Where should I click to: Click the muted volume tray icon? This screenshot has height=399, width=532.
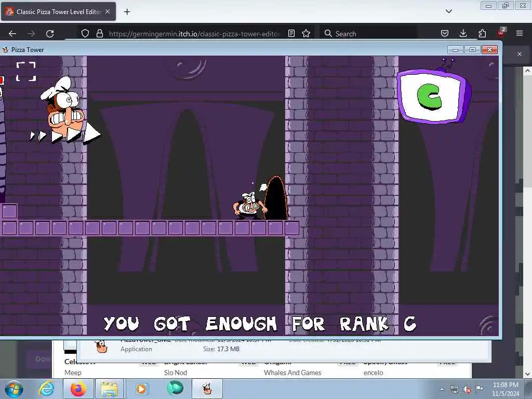[467, 390]
